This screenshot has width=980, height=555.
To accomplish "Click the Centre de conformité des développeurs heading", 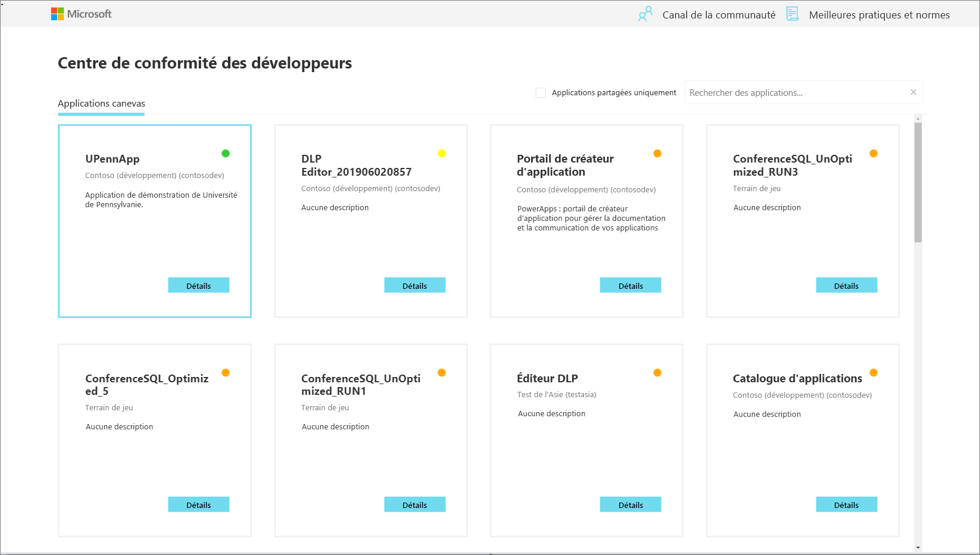I will click(x=205, y=63).
